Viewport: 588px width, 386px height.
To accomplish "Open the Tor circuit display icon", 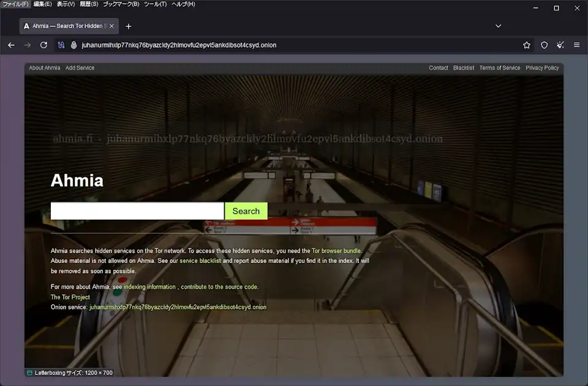I will 61,45.
